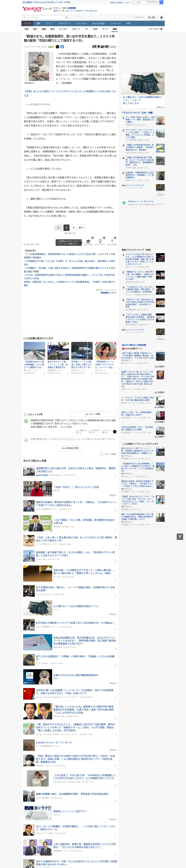The height and width of the screenshot is (868, 186).
Task: Open settings via the gear icon
Action: (x=161, y=18)
